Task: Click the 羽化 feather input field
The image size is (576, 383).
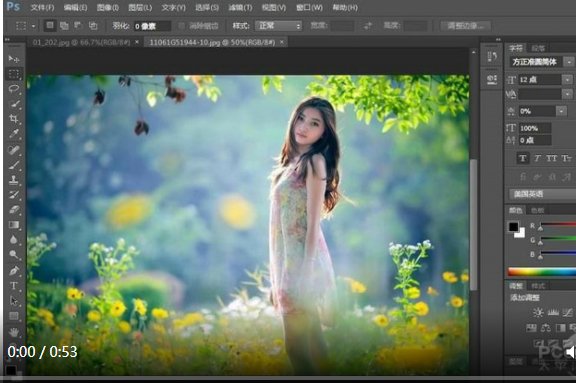Action: [x=152, y=26]
